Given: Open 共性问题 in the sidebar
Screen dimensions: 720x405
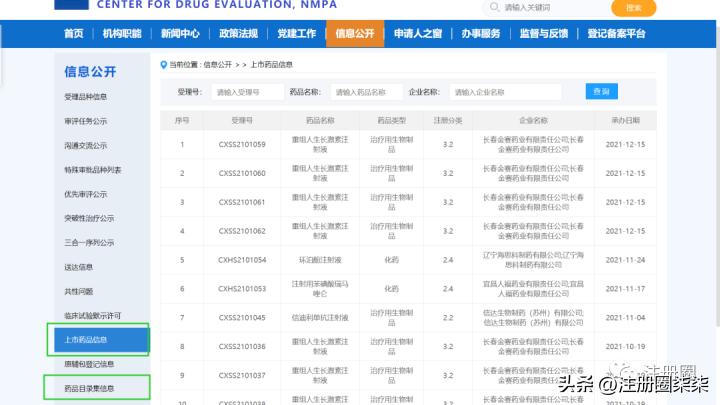Looking at the screenshot, I should click(79, 291).
